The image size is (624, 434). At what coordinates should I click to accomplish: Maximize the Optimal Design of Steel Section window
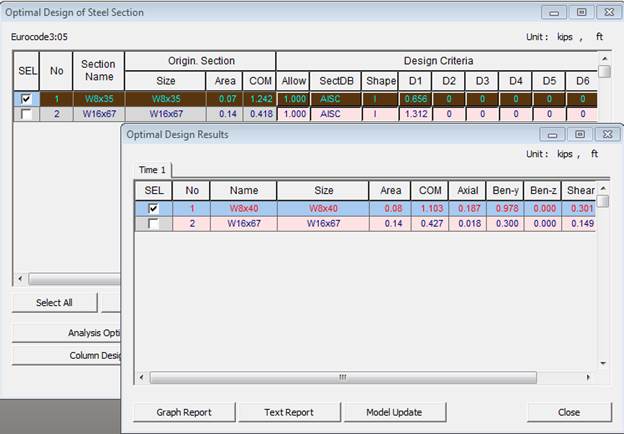click(x=581, y=12)
